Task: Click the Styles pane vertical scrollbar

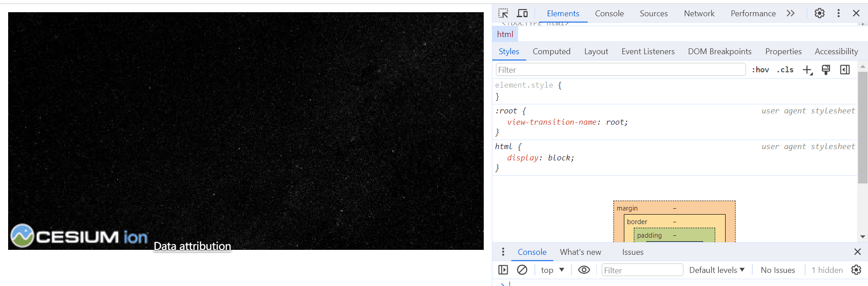Action: 863,127
